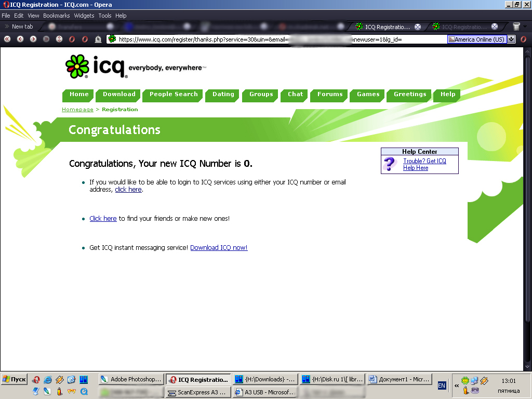Click the America Online (US) search field
The width and height of the screenshot is (532, 399).
coord(477,39)
